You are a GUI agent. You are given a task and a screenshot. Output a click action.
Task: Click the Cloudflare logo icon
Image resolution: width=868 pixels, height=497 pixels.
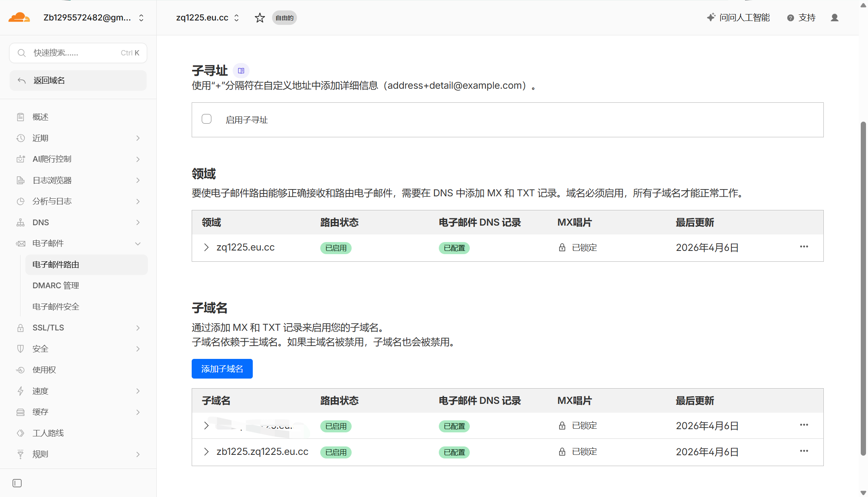[x=19, y=18]
